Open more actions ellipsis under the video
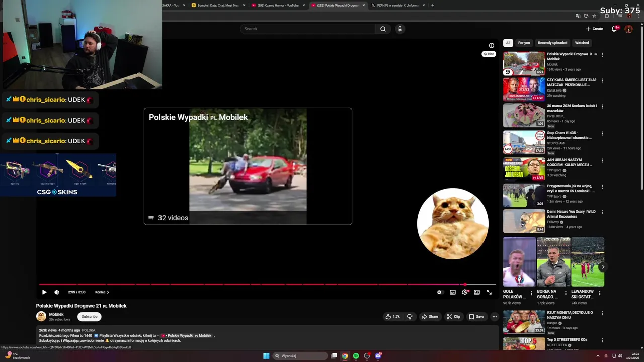Screen dimensions: 644x362 click(495, 317)
